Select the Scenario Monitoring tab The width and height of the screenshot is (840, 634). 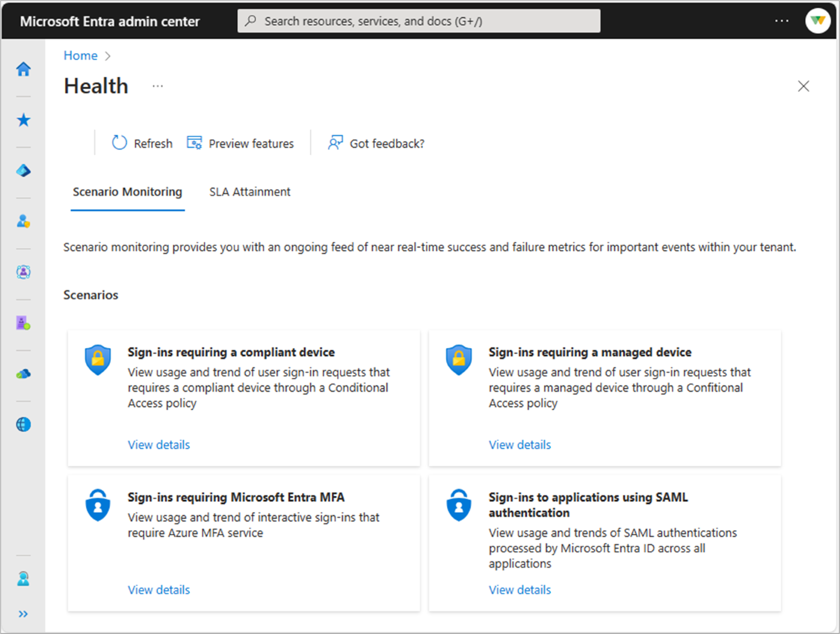(127, 192)
